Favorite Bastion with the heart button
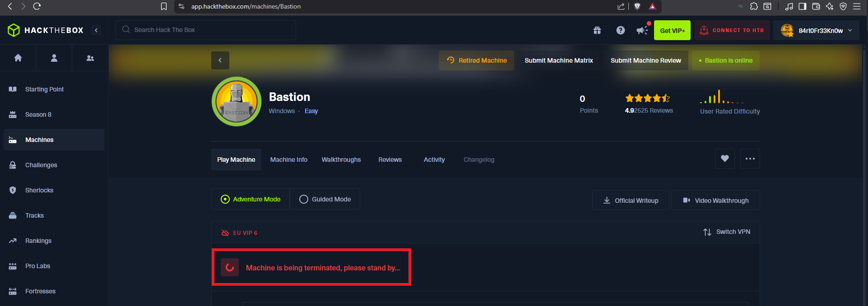This screenshot has height=306, width=868. [x=725, y=159]
